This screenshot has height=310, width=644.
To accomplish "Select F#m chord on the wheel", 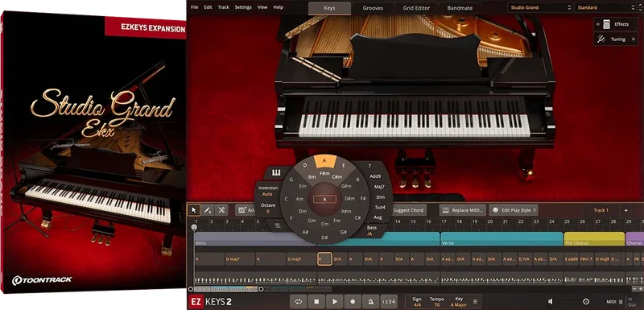I will [324, 174].
